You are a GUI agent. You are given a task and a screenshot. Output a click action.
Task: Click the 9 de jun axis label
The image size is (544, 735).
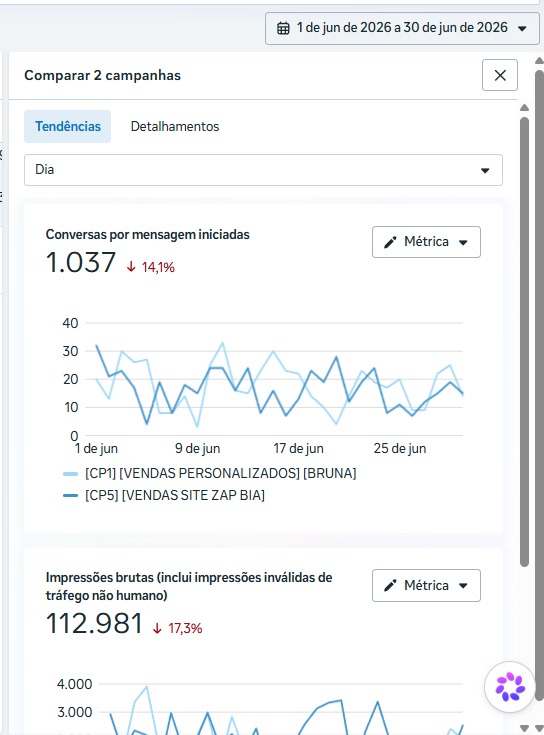coord(198,449)
